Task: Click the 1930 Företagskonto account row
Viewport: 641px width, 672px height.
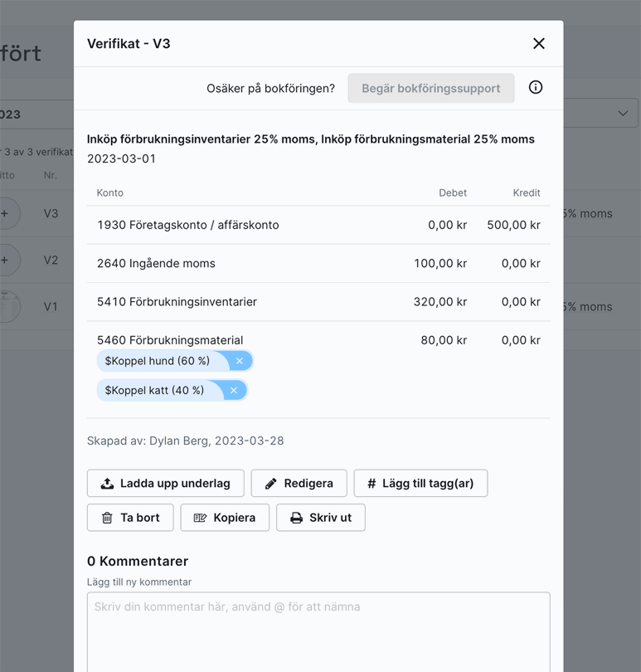Action: (x=187, y=225)
